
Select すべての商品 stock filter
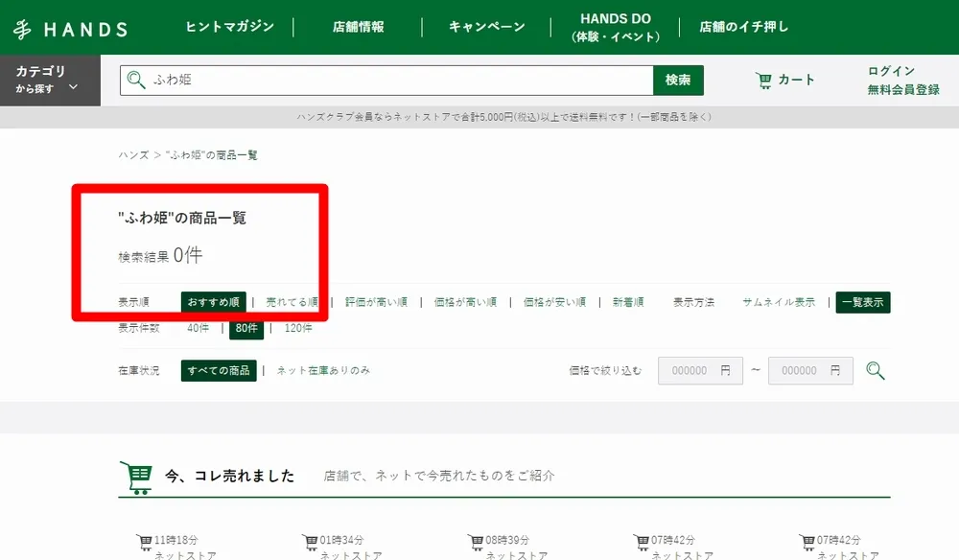point(219,370)
